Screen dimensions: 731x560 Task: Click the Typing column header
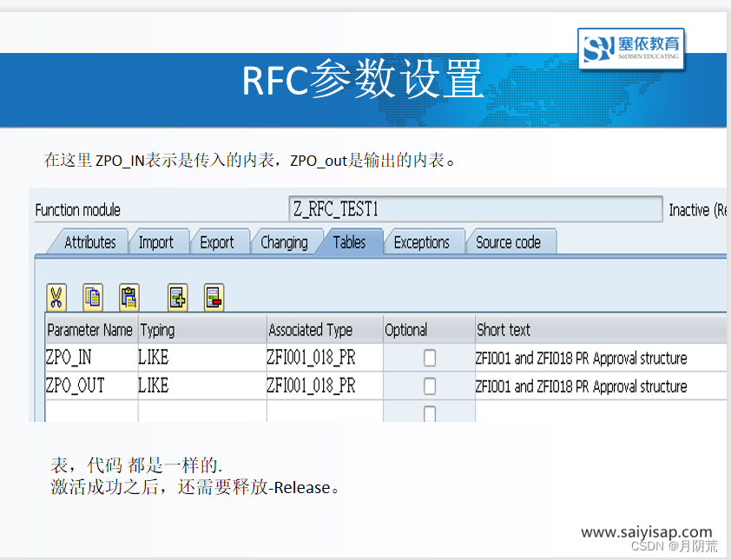point(202,330)
